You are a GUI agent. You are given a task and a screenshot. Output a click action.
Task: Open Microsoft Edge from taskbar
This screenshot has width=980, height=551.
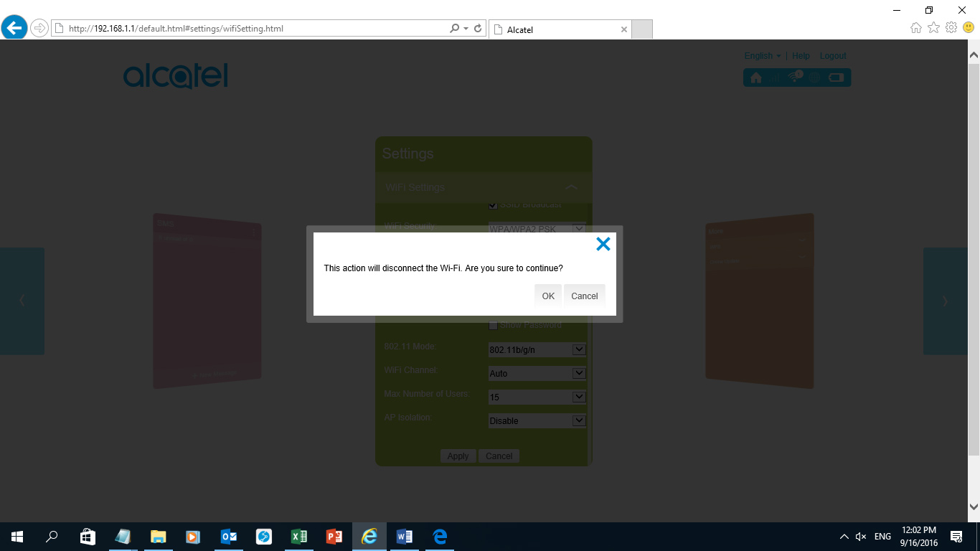click(440, 537)
